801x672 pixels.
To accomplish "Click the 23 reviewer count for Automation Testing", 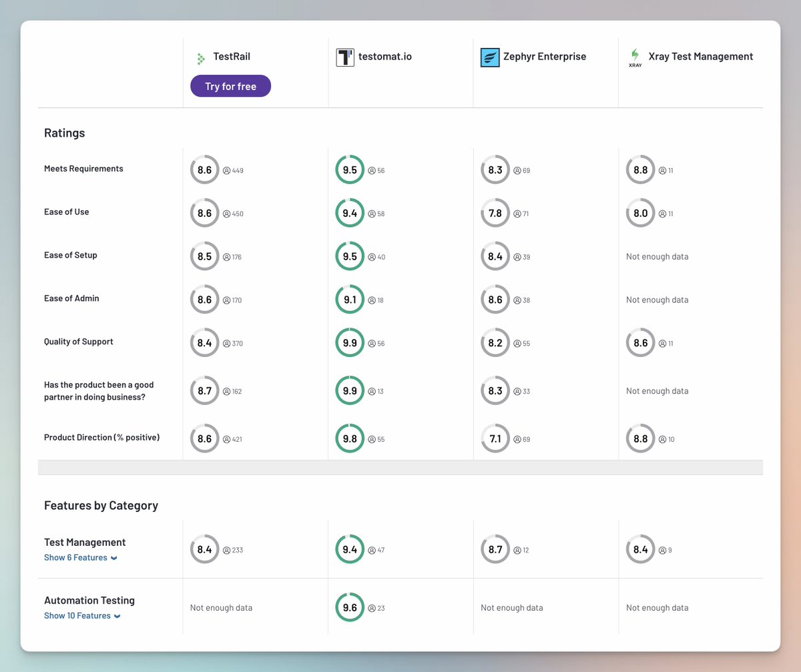I will (376, 609).
